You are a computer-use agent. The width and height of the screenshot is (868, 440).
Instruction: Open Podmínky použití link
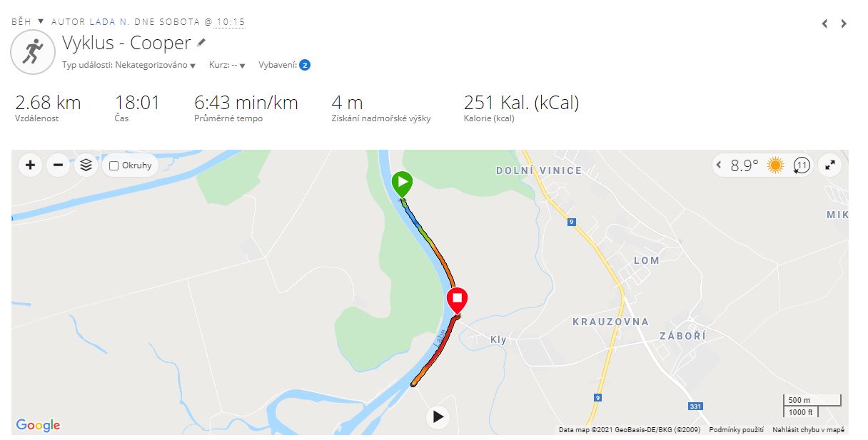[x=736, y=430]
